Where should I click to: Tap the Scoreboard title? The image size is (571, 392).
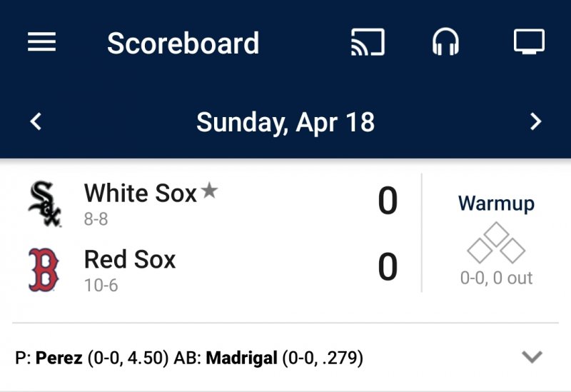point(183,43)
